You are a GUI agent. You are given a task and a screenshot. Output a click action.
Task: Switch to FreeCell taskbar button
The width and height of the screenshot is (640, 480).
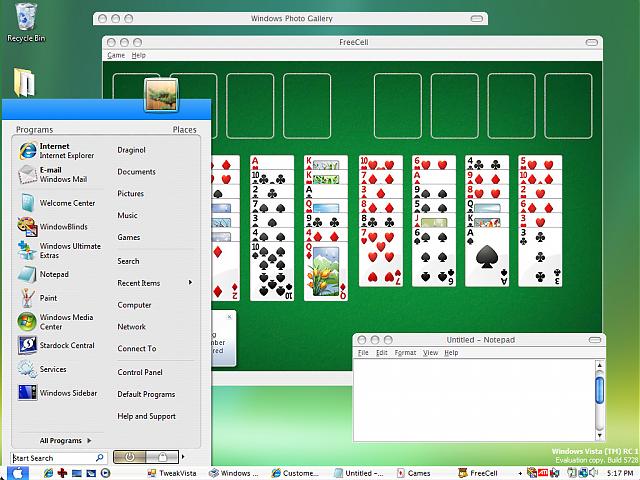[478, 473]
